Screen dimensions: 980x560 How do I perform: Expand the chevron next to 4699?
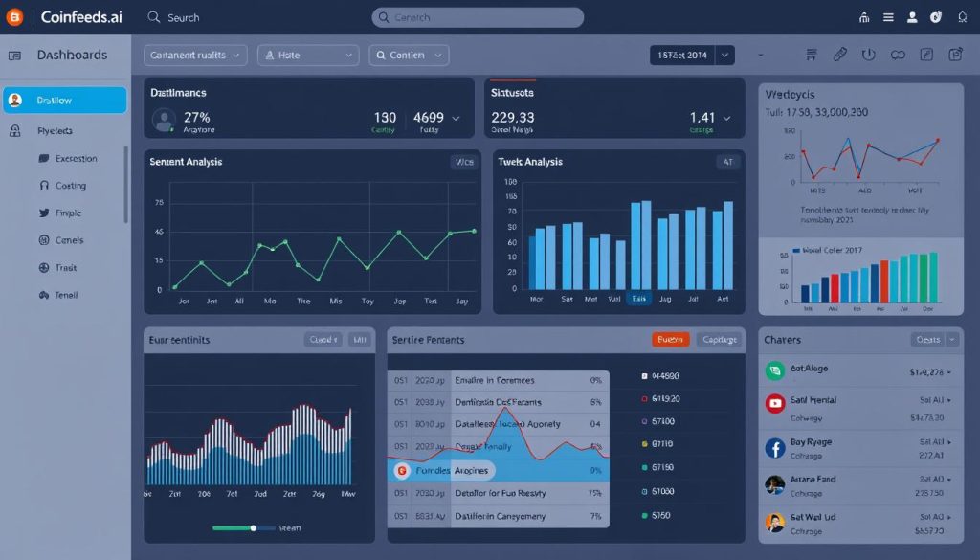click(x=456, y=118)
